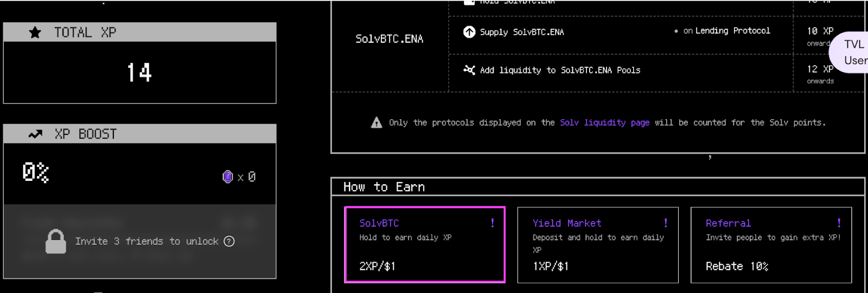Image resolution: width=868 pixels, height=293 pixels.
Task: Open the TVL User floating bubble
Action: click(x=850, y=52)
